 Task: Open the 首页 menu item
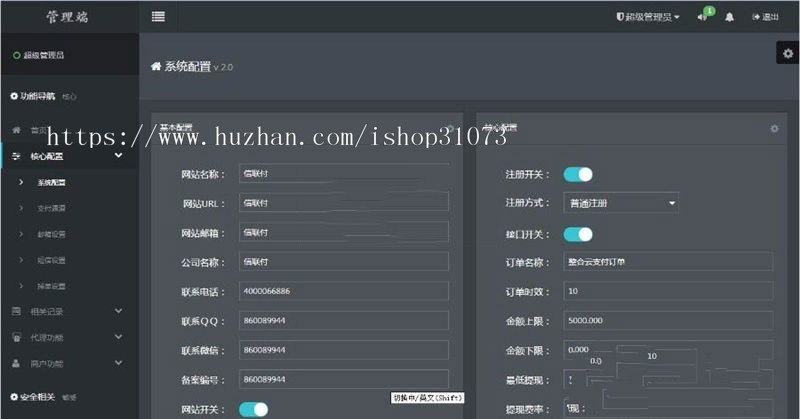pos(38,131)
